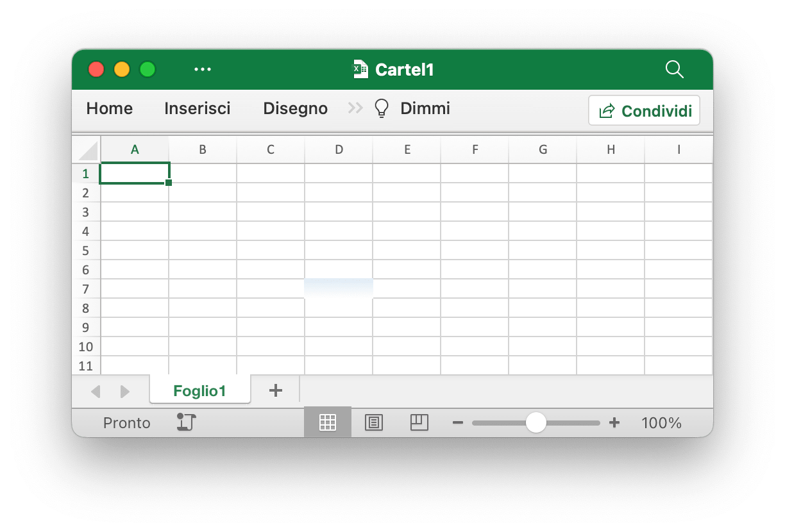Click the Dimmi lightbulb icon
Viewport: 785px width, 532px height.
(x=382, y=109)
